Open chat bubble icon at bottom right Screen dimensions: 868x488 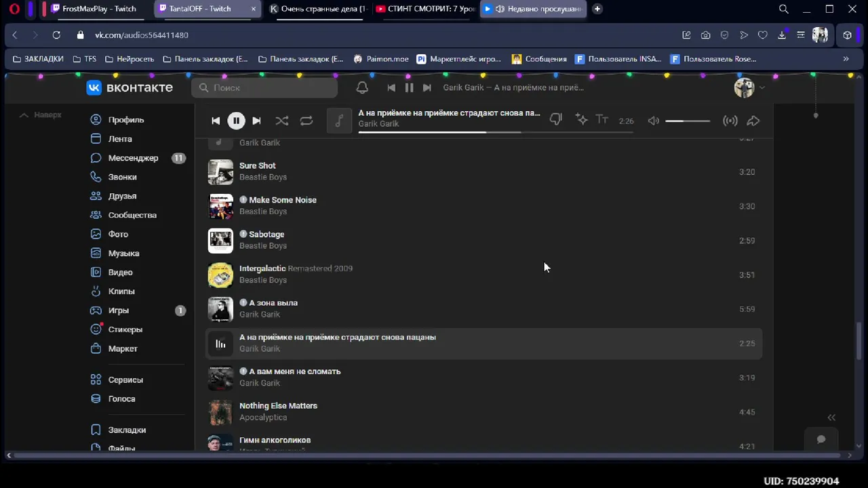tap(821, 439)
